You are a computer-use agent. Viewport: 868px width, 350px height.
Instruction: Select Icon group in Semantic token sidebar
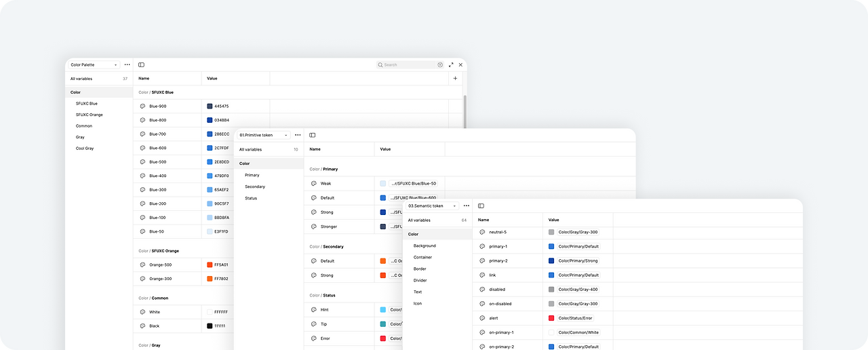[x=418, y=303]
